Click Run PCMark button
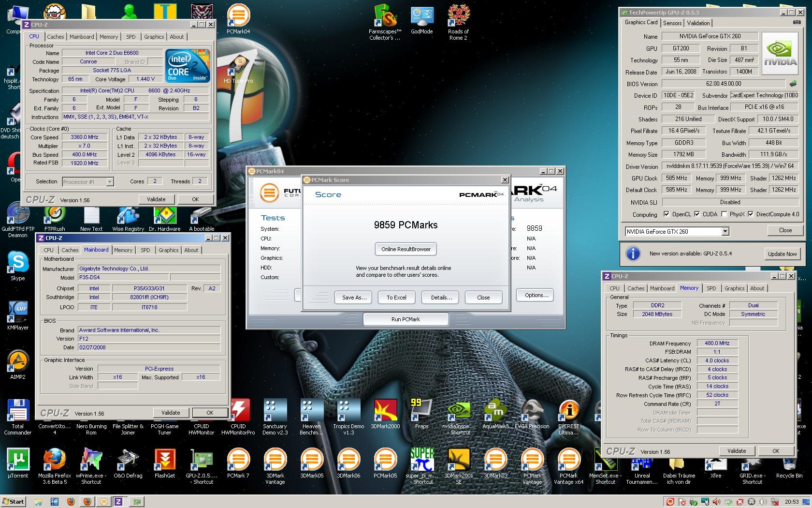Viewport: 812px width, 508px height. point(406,319)
